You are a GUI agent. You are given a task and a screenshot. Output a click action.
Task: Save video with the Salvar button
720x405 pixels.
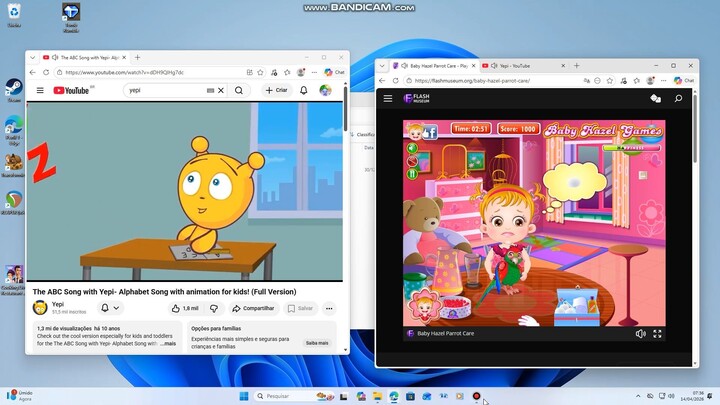click(x=300, y=308)
